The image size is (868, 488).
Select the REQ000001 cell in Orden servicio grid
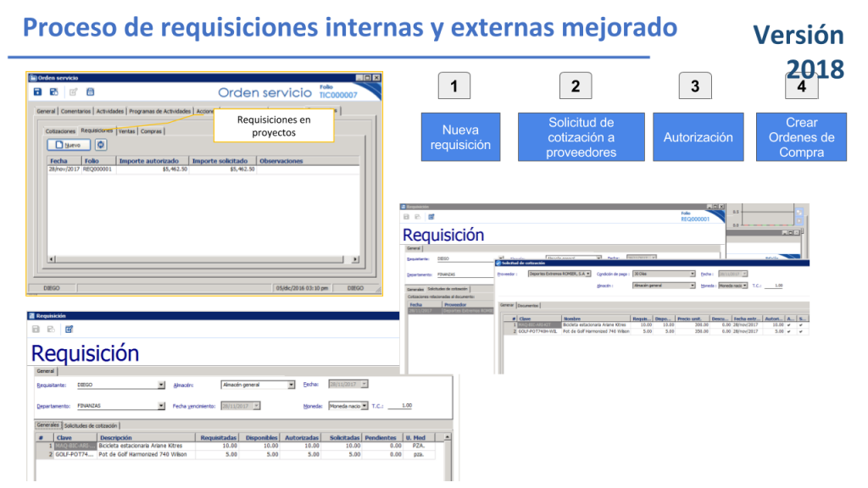(98, 169)
